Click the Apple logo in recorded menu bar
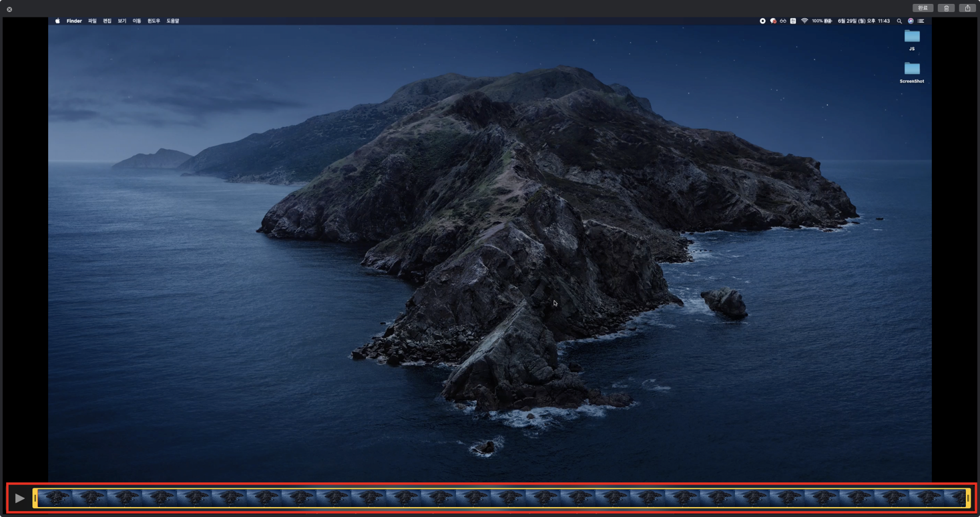 (x=57, y=21)
